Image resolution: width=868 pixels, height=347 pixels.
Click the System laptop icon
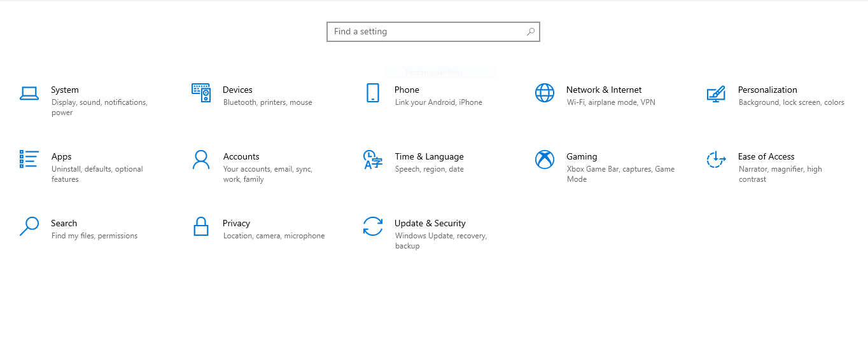click(29, 93)
